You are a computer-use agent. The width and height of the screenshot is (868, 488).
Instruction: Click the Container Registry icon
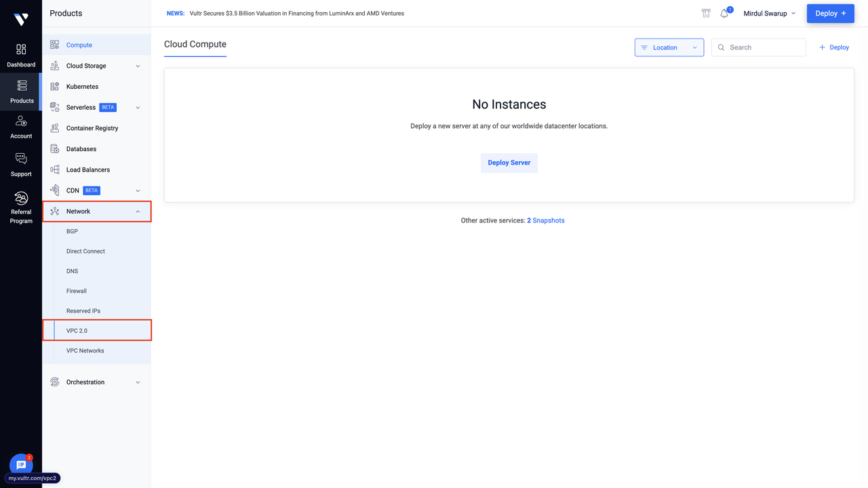coord(54,128)
